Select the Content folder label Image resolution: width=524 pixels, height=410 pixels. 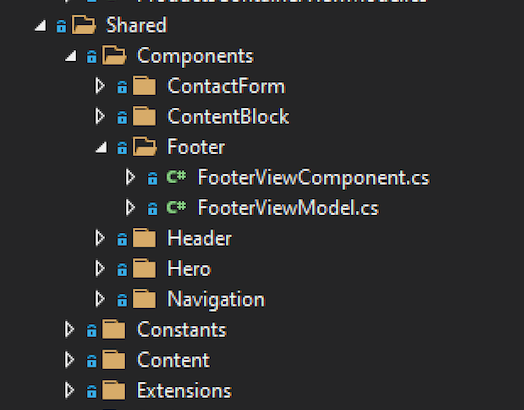click(173, 360)
